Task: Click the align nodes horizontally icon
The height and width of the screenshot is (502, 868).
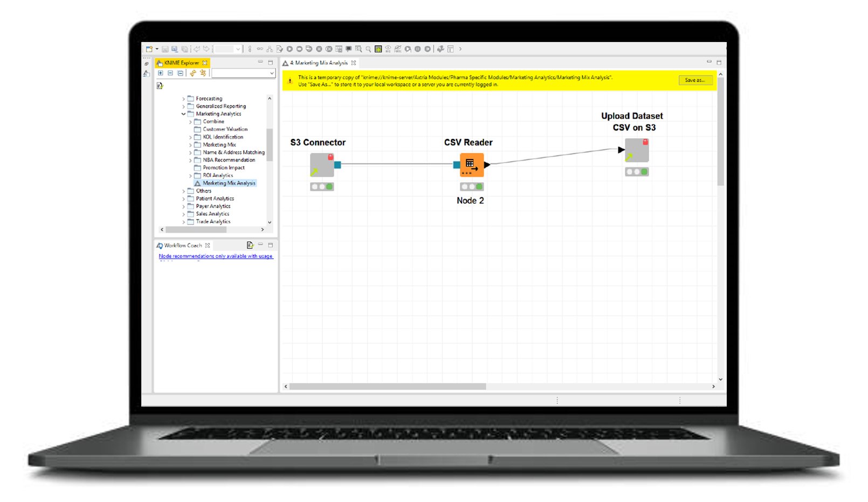Action: (x=260, y=49)
